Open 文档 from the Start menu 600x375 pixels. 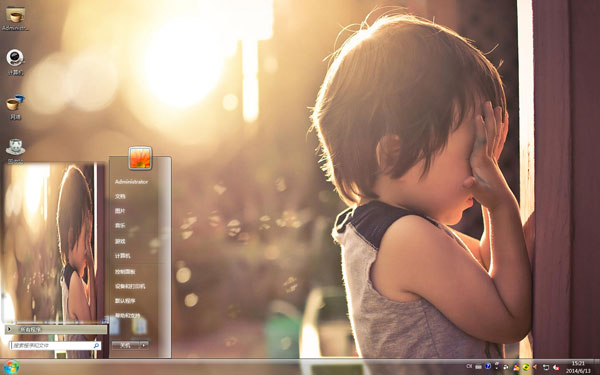click(x=120, y=196)
